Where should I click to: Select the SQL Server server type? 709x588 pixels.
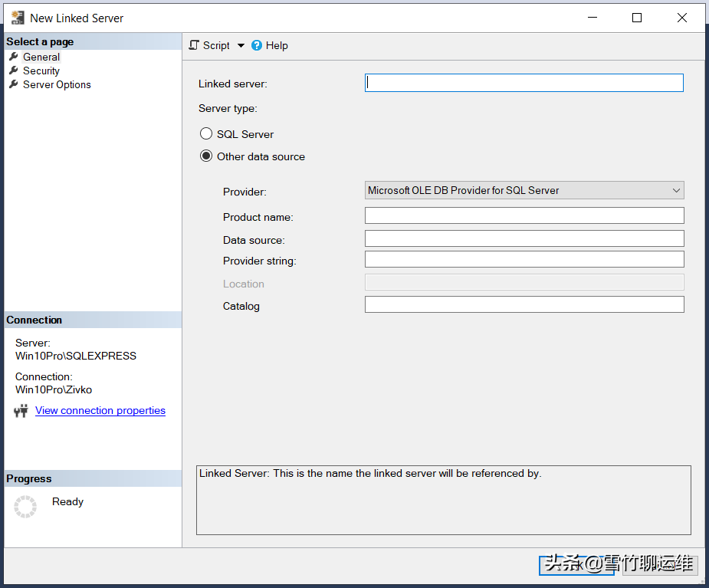point(205,133)
